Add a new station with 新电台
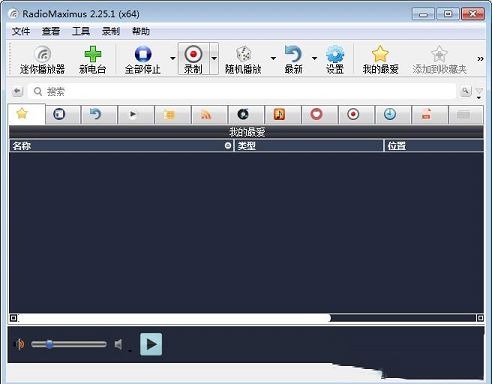 point(92,59)
